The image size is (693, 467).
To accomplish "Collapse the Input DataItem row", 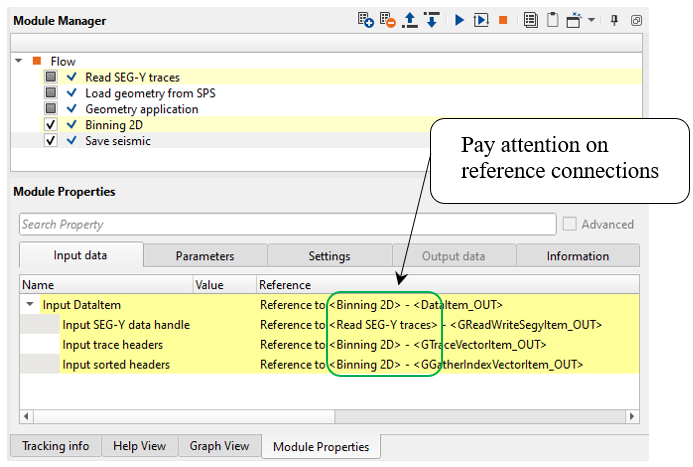I will [x=30, y=305].
